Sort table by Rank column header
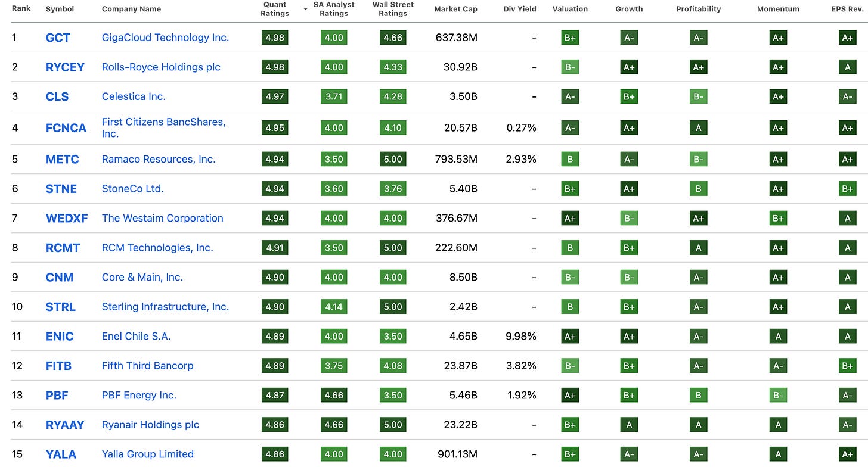The height and width of the screenshot is (467, 868). click(21, 9)
